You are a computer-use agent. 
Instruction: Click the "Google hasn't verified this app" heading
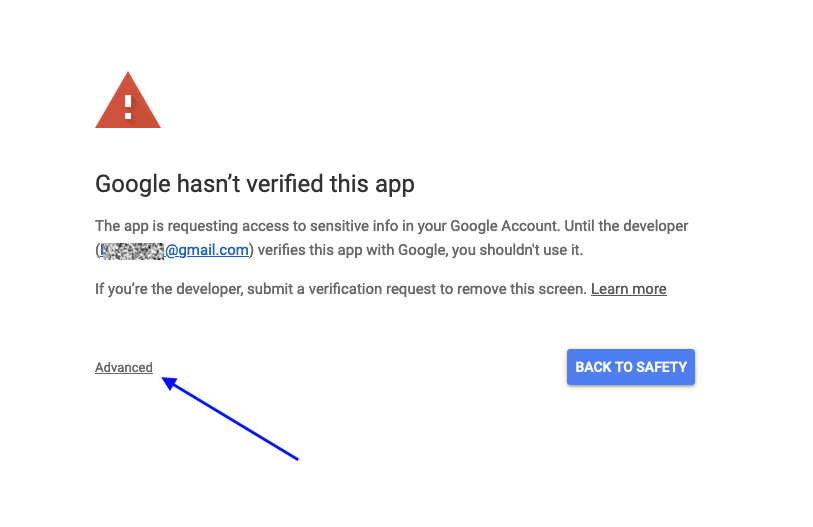pyautogui.click(x=254, y=184)
